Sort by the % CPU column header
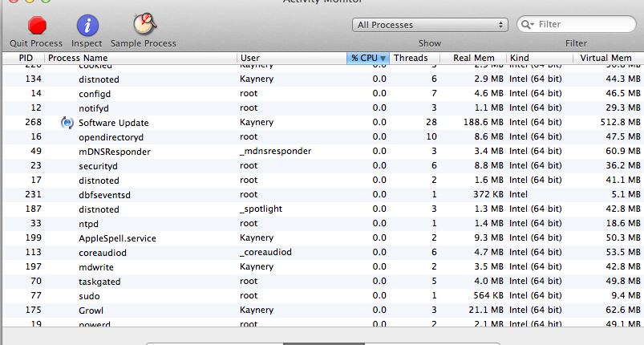Image resolution: width=644 pixels, height=345 pixels. pos(368,58)
